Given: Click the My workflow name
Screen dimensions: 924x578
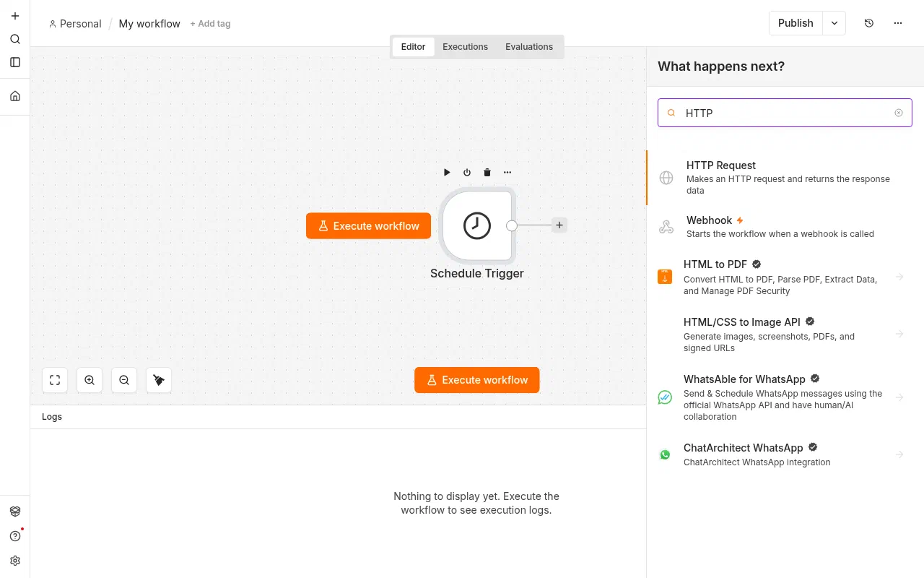Looking at the screenshot, I should 149,24.
